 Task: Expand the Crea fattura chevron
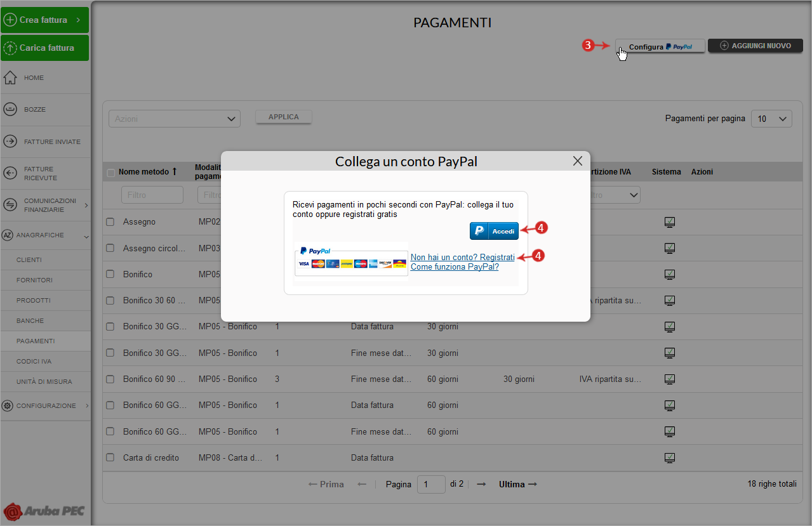pyautogui.click(x=78, y=20)
